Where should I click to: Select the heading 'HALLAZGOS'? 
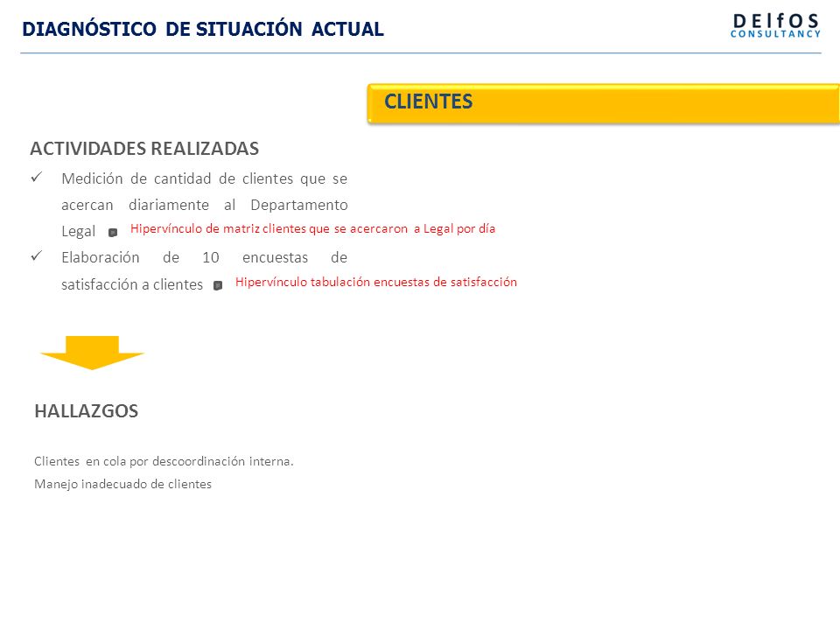pos(87,411)
